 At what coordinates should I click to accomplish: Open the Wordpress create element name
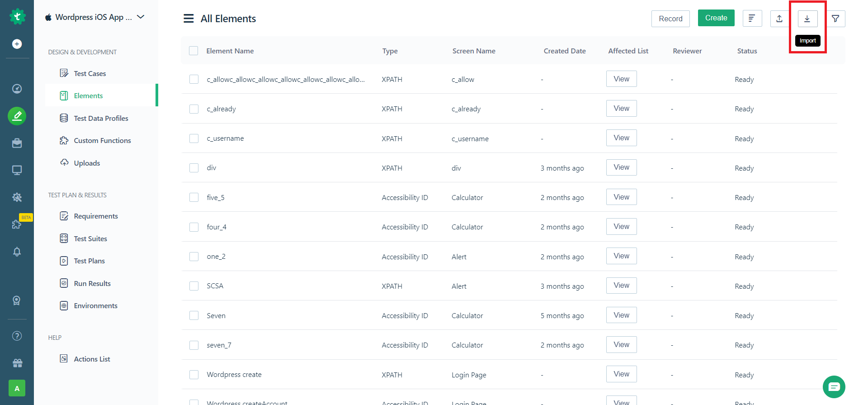click(x=234, y=375)
